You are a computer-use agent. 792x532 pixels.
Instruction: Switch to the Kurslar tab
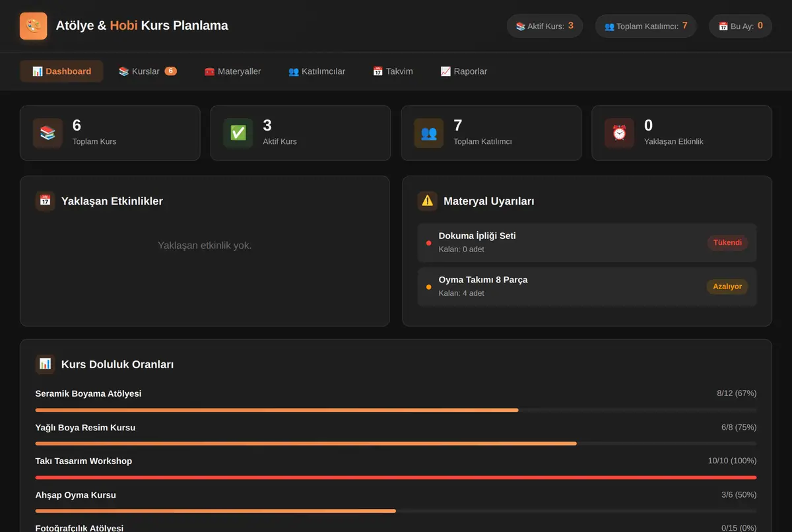pyautogui.click(x=147, y=71)
